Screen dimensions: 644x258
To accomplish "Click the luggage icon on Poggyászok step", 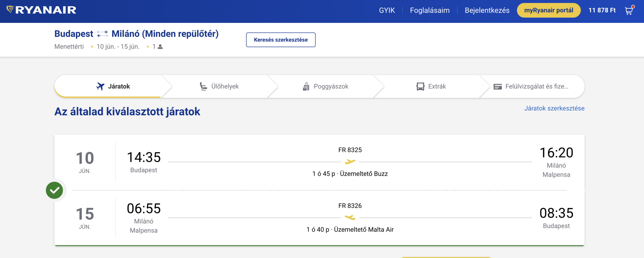I will click(x=306, y=86).
